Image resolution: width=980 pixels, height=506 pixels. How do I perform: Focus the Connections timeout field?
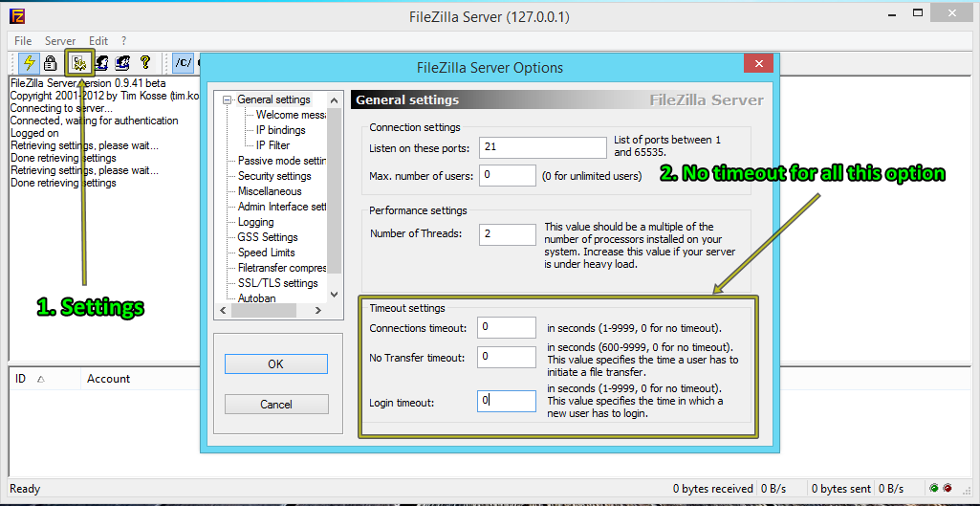506,328
